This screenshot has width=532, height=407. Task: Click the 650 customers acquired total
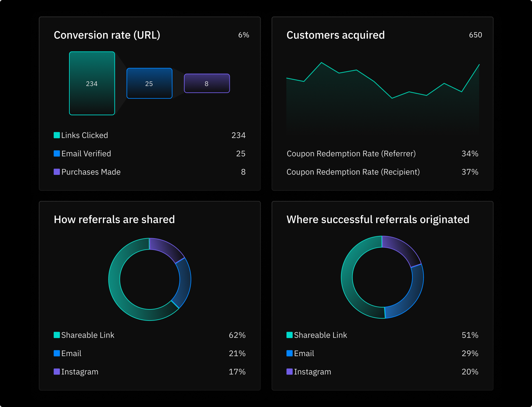[475, 35]
